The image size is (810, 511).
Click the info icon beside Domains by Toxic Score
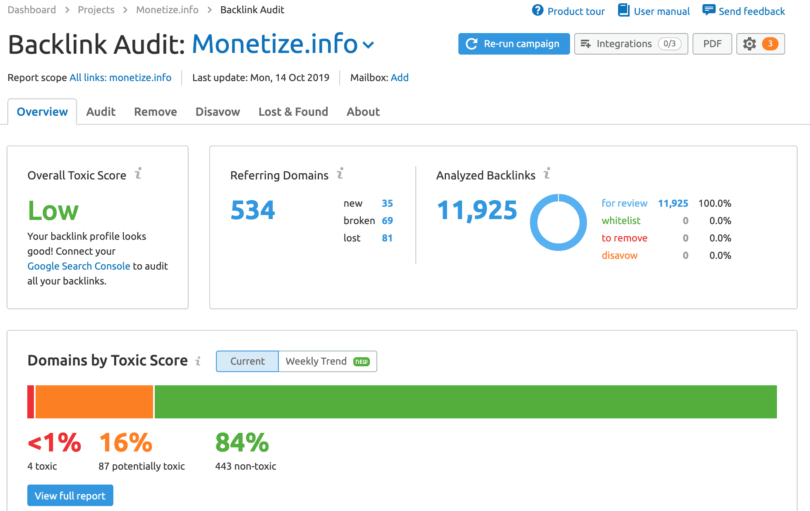tap(198, 361)
